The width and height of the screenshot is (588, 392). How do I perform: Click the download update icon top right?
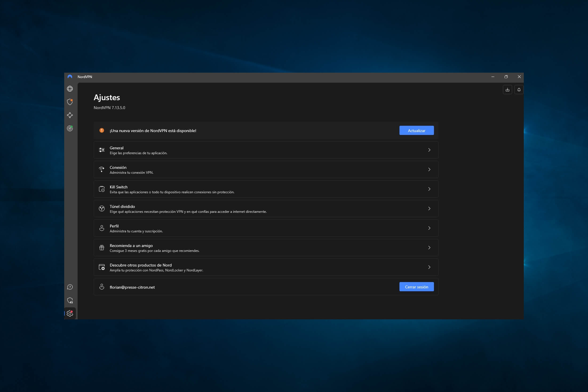click(x=507, y=90)
